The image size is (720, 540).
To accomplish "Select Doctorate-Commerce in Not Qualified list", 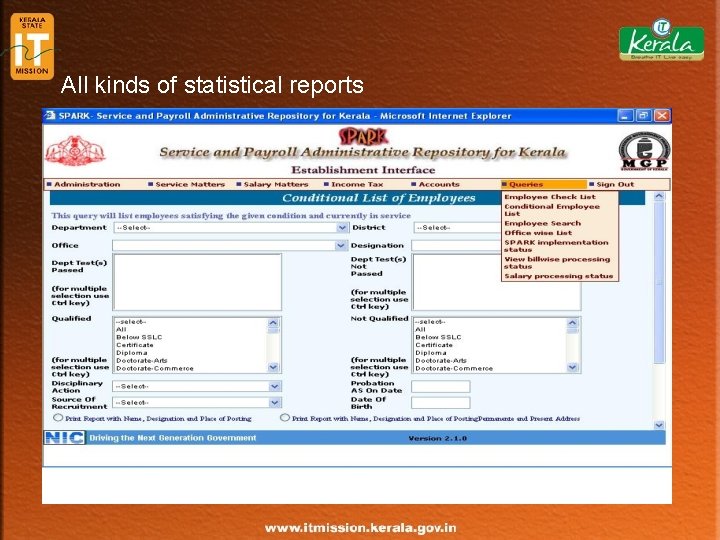I will point(454,368).
